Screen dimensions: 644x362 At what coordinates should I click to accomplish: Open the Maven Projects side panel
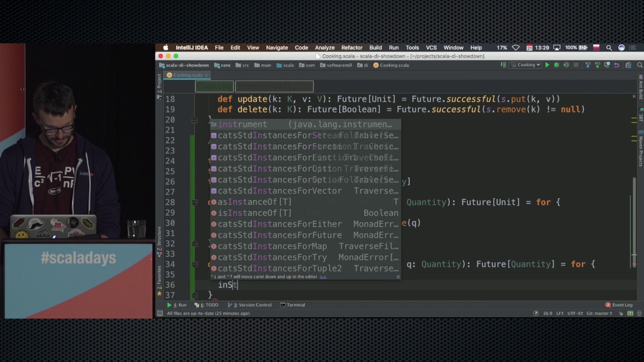pyautogui.click(x=640, y=148)
